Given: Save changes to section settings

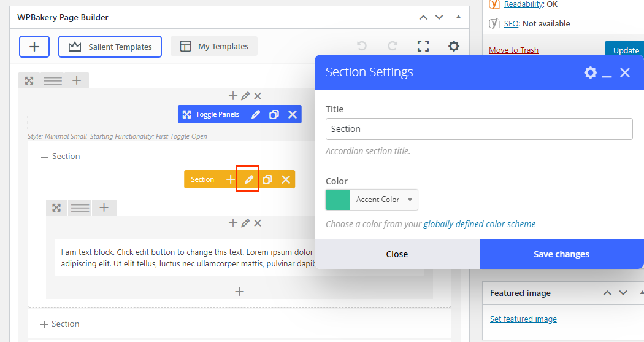Looking at the screenshot, I should [561, 254].
